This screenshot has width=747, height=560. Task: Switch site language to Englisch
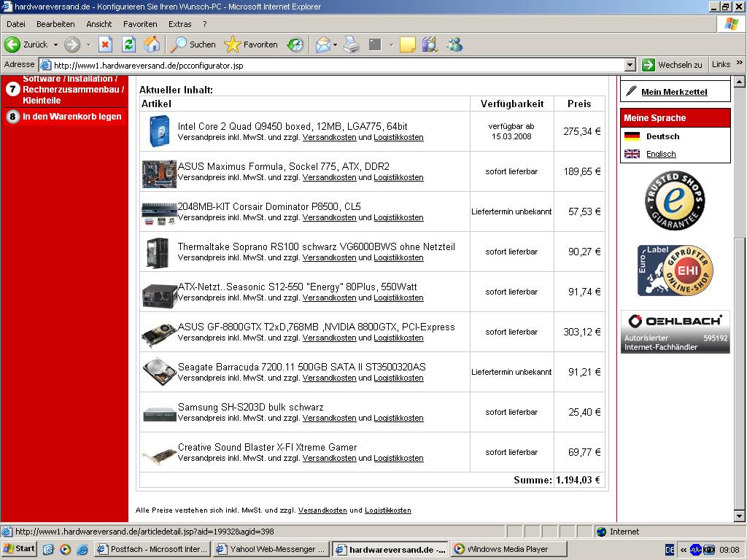coord(661,154)
